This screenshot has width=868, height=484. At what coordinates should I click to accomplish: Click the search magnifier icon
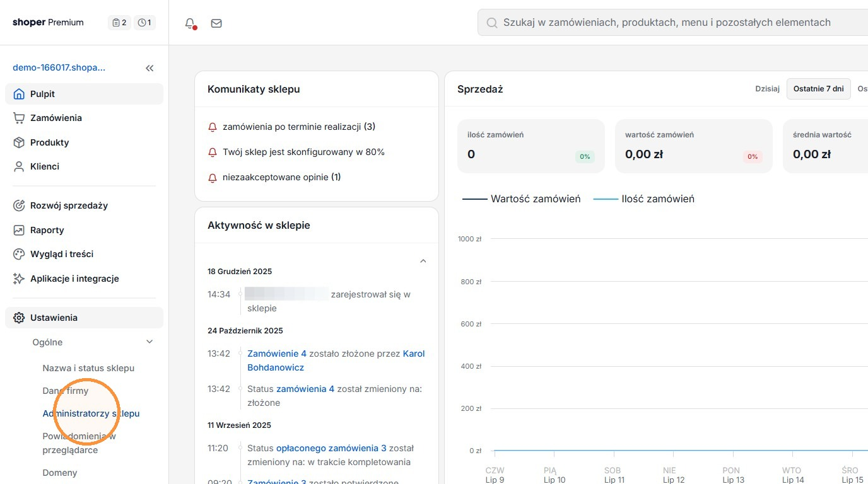click(x=492, y=23)
